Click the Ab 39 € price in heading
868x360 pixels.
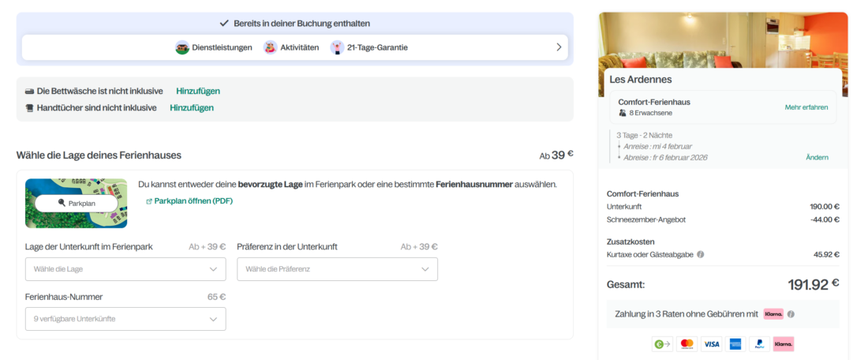tap(556, 155)
